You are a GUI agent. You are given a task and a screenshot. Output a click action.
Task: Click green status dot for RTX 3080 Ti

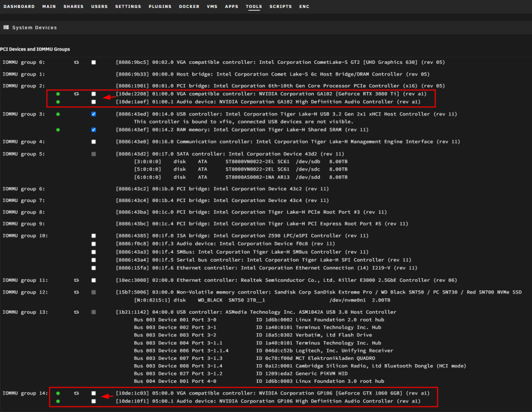point(58,94)
